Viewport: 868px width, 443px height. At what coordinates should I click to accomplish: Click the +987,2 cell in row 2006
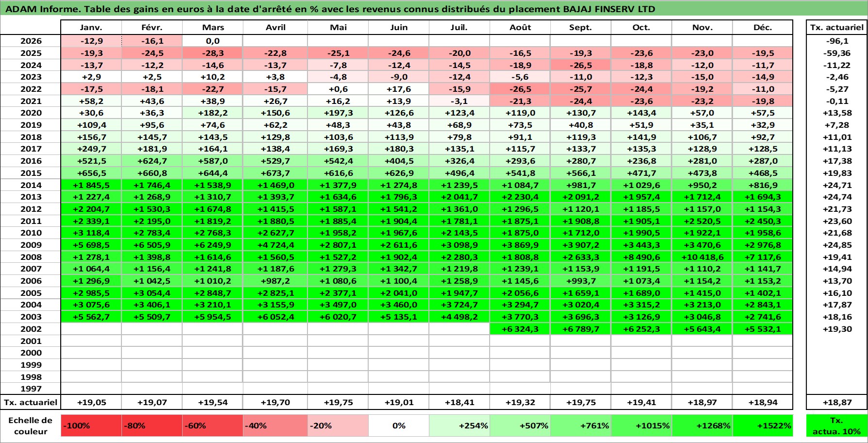click(275, 281)
